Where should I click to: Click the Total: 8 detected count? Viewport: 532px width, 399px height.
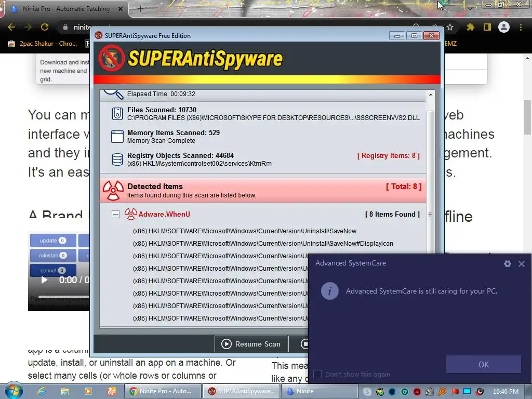coord(404,187)
